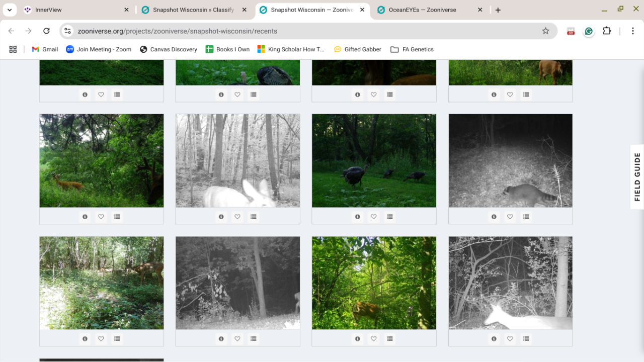Open the Extensions puzzle menu
Screen dimensions: 644x362
pos(607,31)
